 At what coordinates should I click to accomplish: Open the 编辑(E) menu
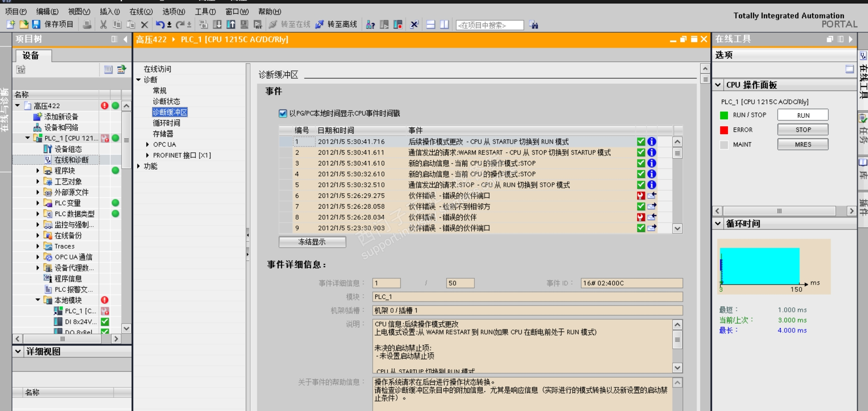tap(47, 12)
